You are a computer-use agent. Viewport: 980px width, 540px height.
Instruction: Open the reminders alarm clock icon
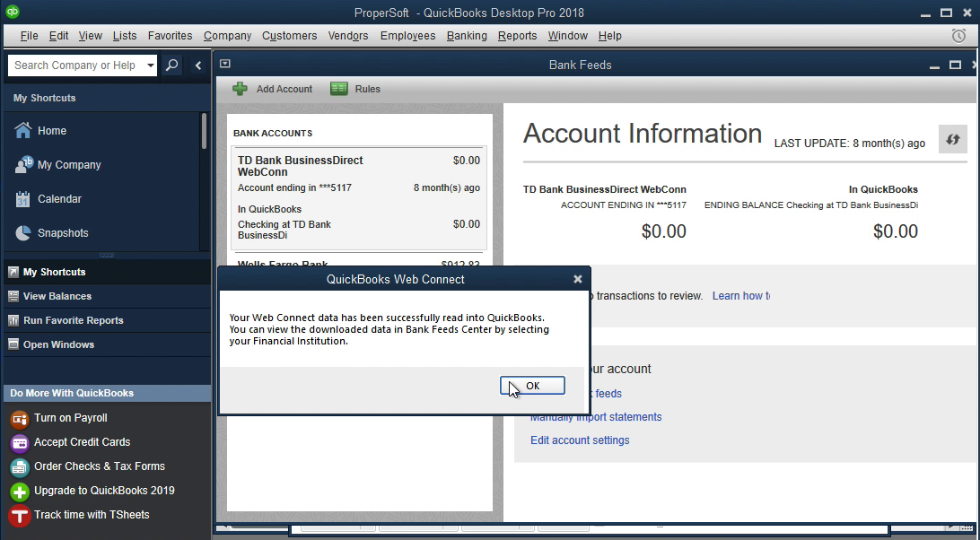click(x=958, y=36)
